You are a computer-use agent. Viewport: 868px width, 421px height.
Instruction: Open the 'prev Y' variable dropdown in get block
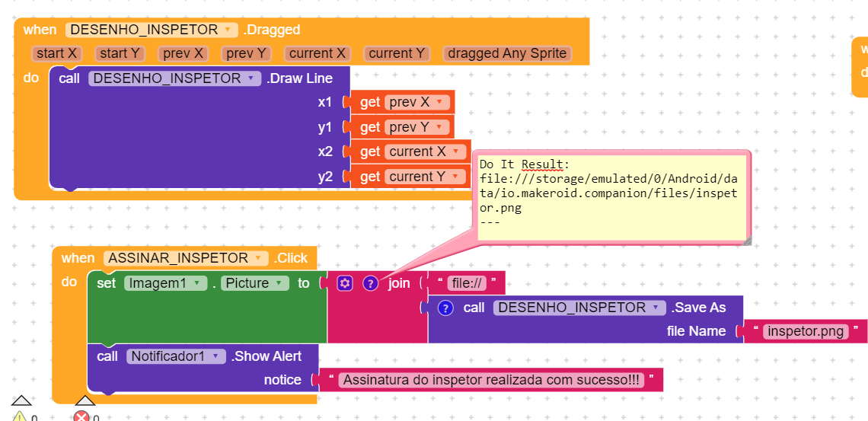pyautogui.click(x=416, y=127)
